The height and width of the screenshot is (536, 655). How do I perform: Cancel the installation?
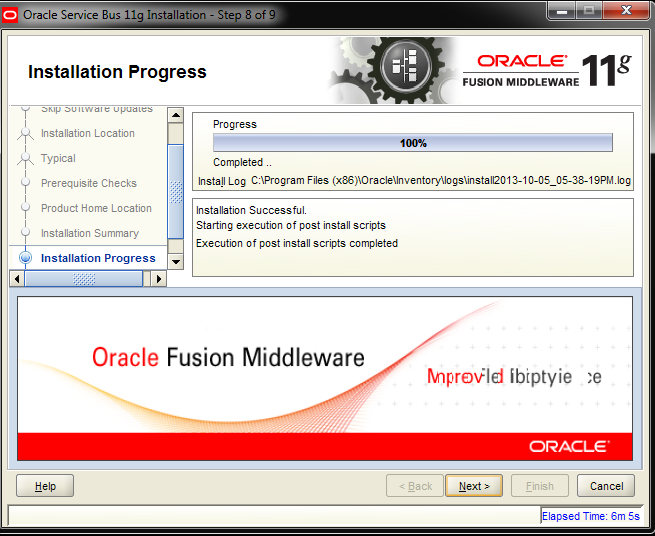606,486
